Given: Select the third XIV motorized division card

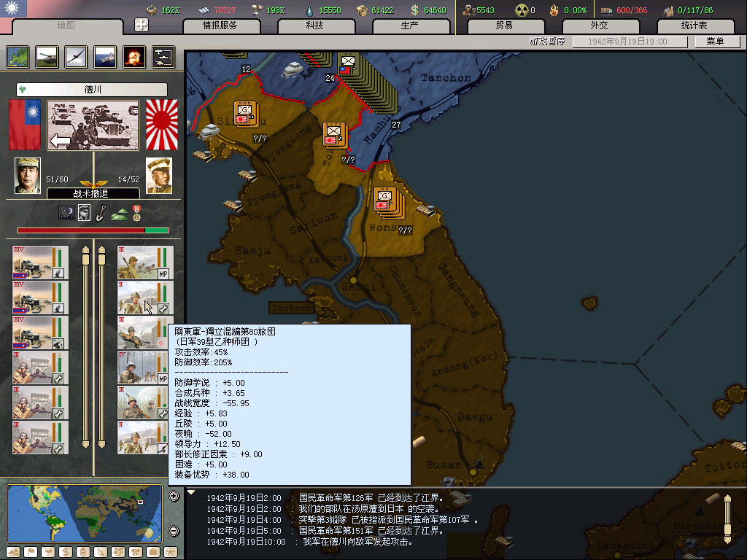Looking at the screenshot, I should (x=41, y=332).
